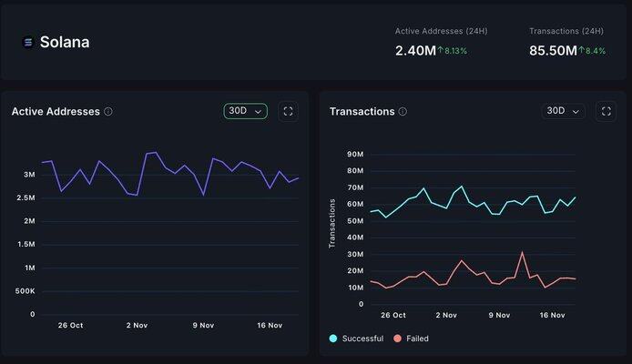Image resolution: width=632 pixels, height=364 pixels.
Task: Click highest peak of the failed transactions line
Action: pyautogui.click(x=523, y=252)
